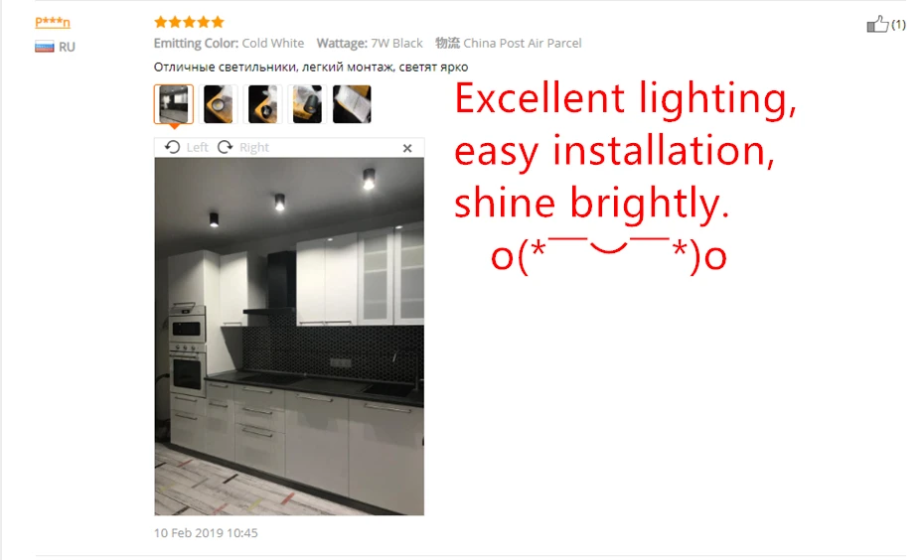Rotate the photo left with the counterclockwise arrow
924x560 pixels.
(x=172, y=147)
